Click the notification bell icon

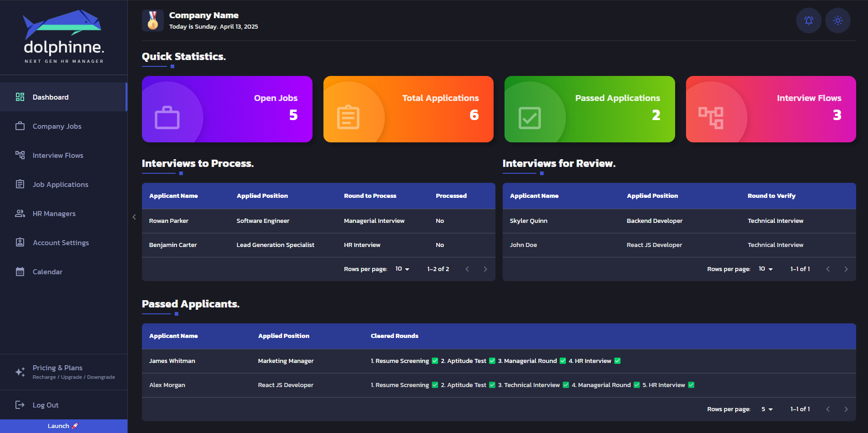[808, 20]
